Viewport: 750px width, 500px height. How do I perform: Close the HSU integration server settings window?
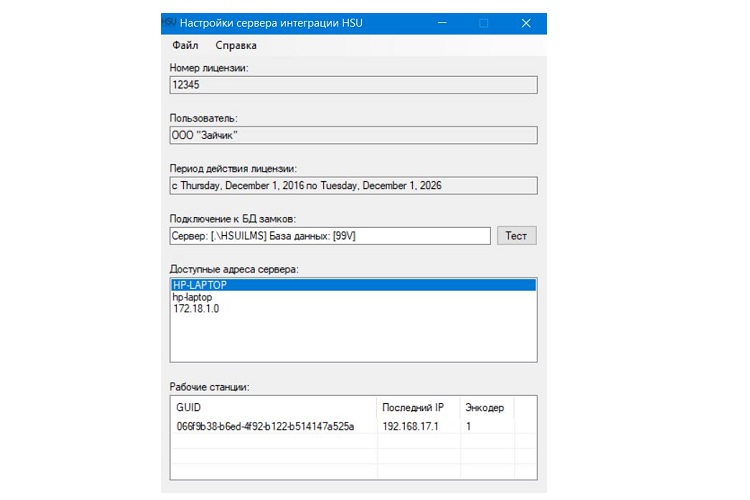click(526, 22)
